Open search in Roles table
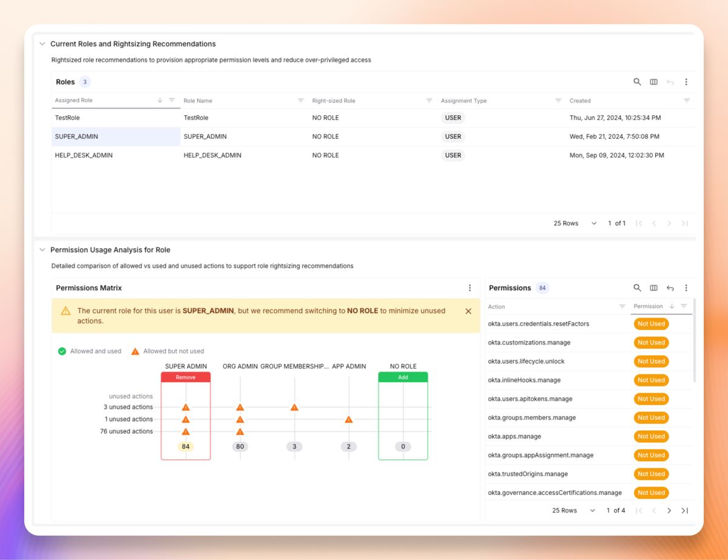The image size is (728, 560). (x=637, y=82)
